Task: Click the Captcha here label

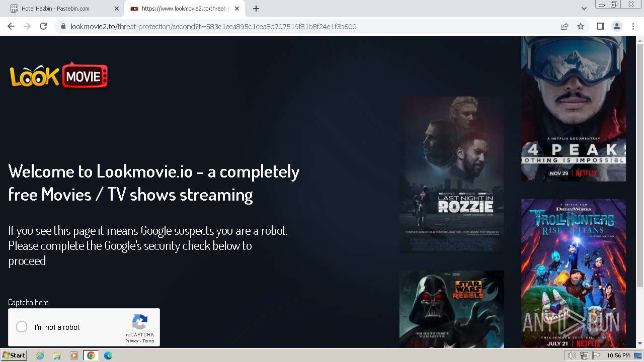Action: click(x=28, y=302)
